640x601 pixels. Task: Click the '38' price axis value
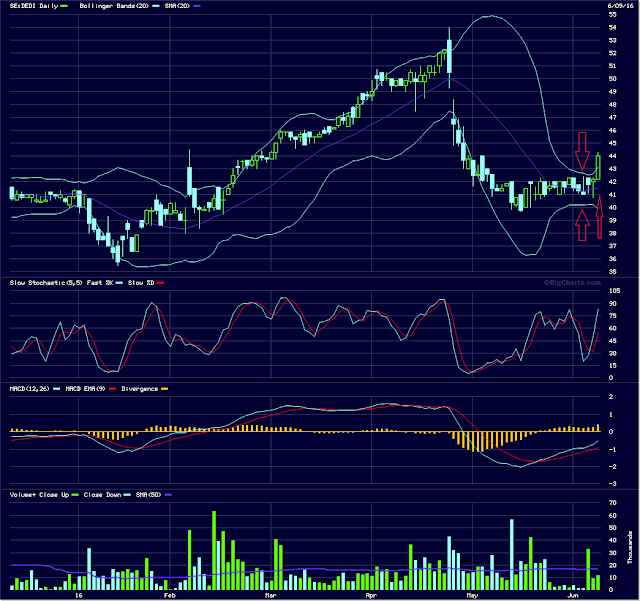coord(612,234)
